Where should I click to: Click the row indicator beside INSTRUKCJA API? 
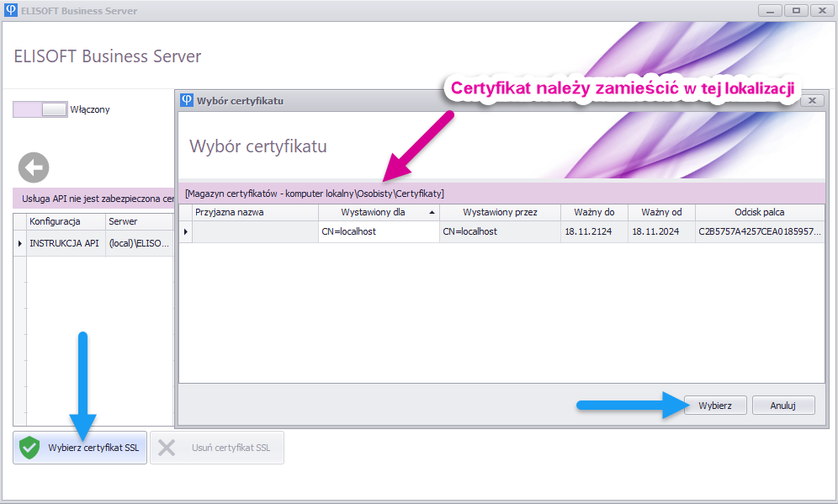coord(19,242)
